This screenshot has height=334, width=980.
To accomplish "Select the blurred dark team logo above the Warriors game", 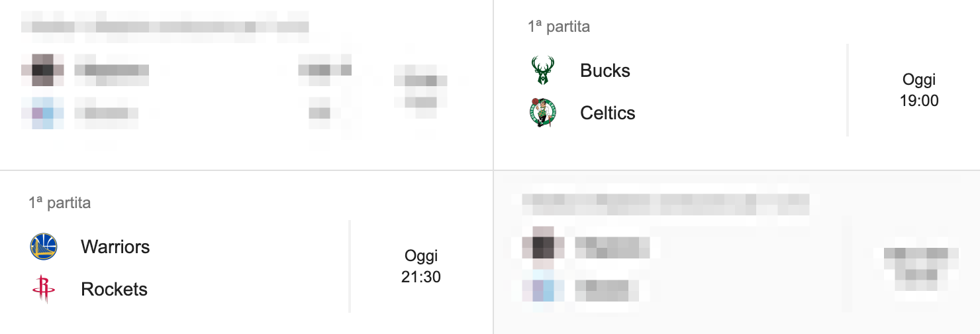I will click(43, 70).
